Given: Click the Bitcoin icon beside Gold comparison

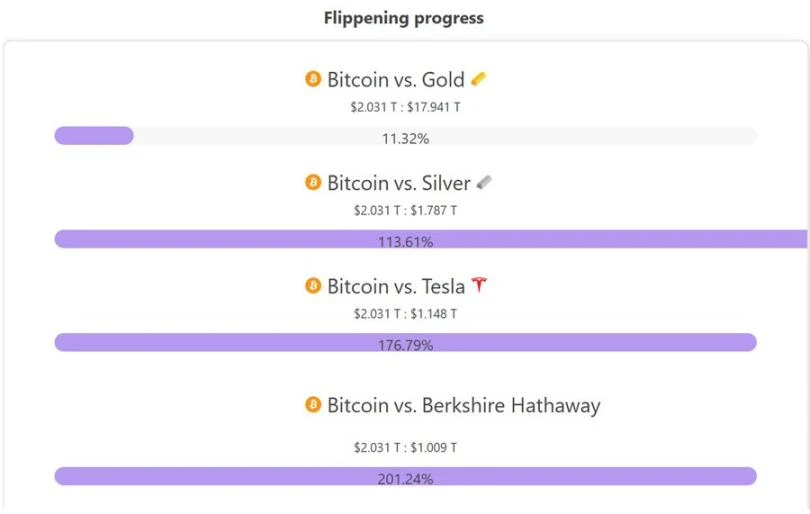Looking at the screenshot, I should (313, 79).
